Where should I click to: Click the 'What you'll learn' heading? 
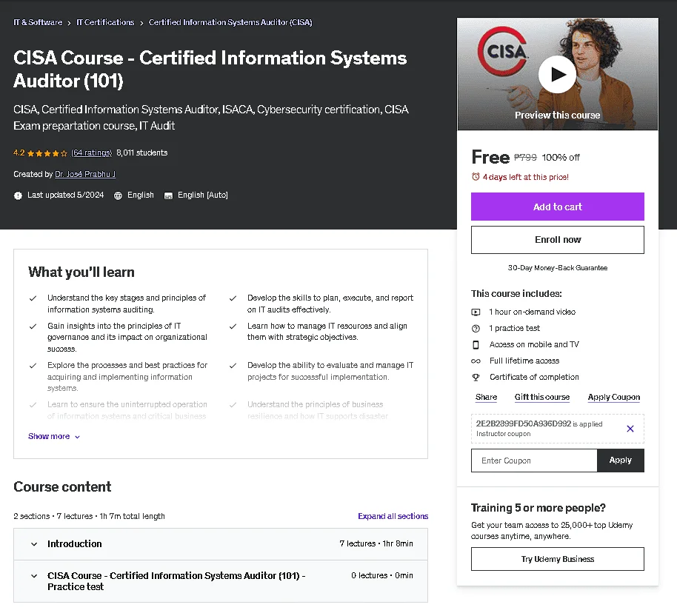pyautogui.click(x=81, y=272)
